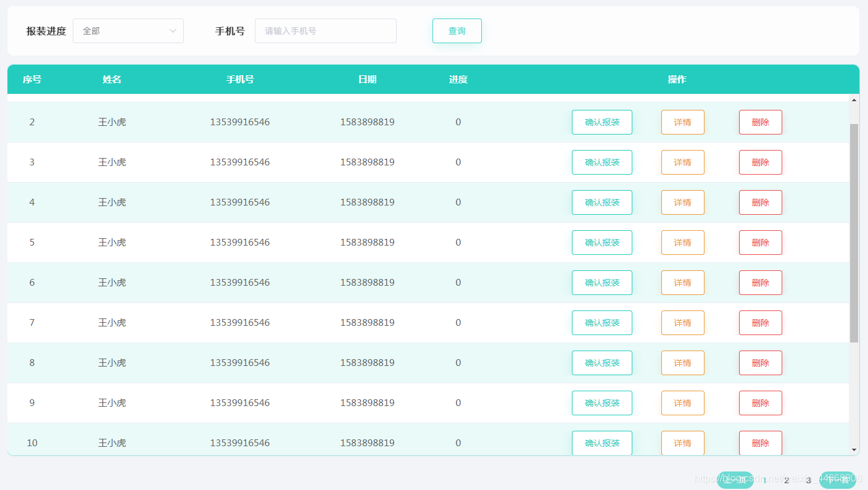
Task: Delete row 4 using the 删除 button
Action: point(760,202)
